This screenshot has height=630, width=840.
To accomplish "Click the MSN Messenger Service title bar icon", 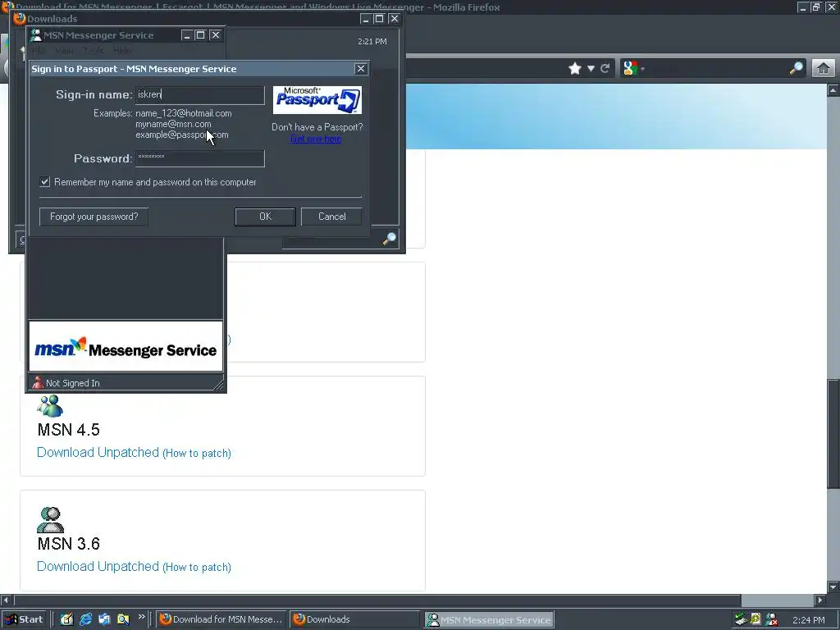I will pyautogui.click(x=36, y=35).
